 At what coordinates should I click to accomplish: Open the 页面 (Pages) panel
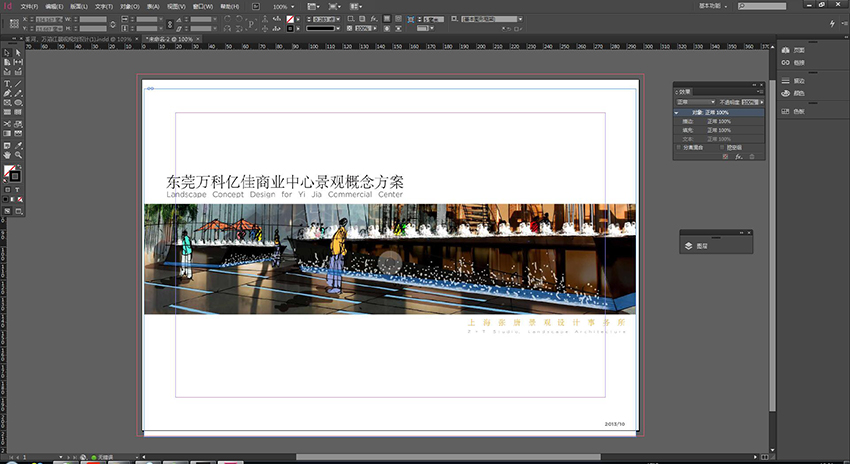[794, 50]
